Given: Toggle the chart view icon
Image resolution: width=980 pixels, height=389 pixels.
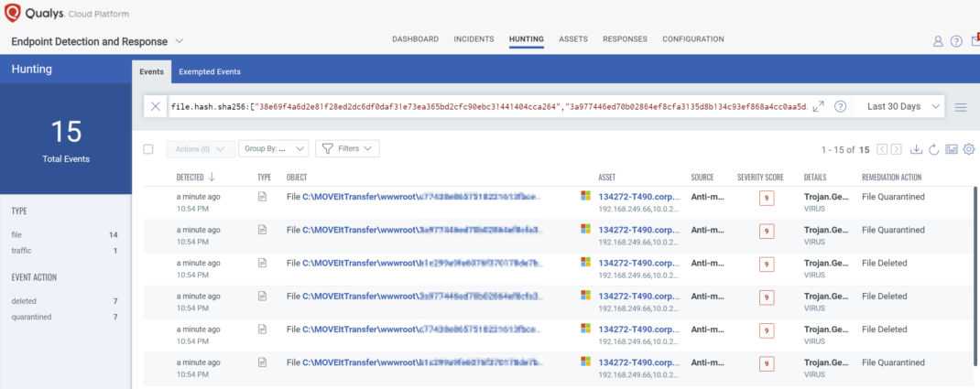Looking at the screenshot, I should click(x=952, y=149).
